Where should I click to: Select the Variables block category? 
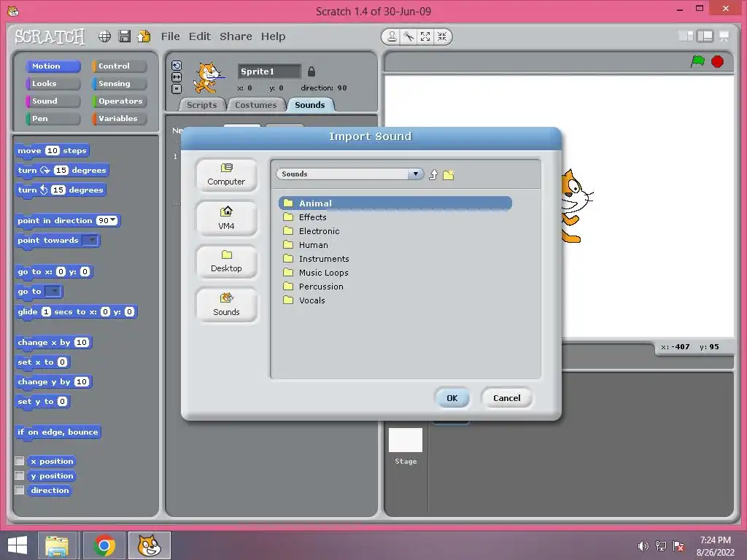tap(120, 119)
